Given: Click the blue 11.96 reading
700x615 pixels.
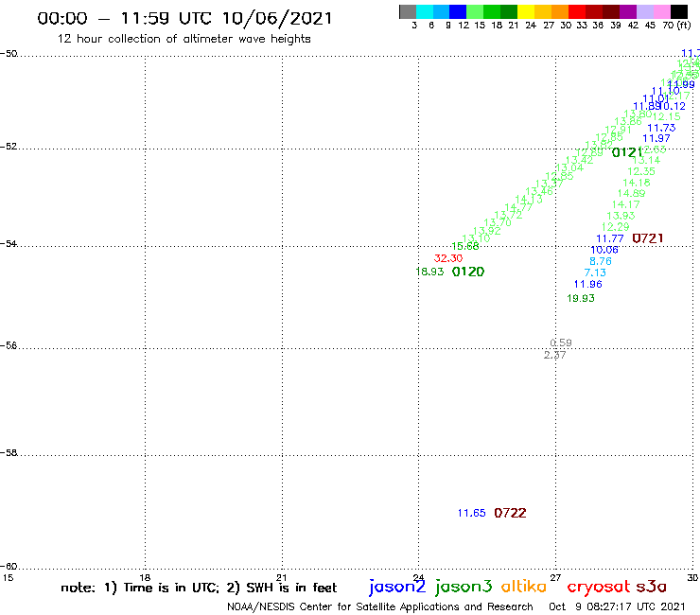Looking at the screenshot, I should coord(588,284).
